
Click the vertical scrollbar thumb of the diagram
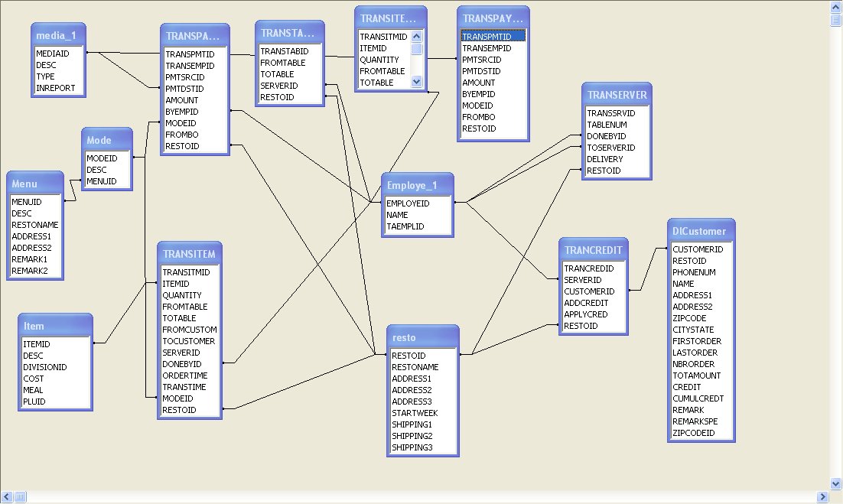[836, 20]
